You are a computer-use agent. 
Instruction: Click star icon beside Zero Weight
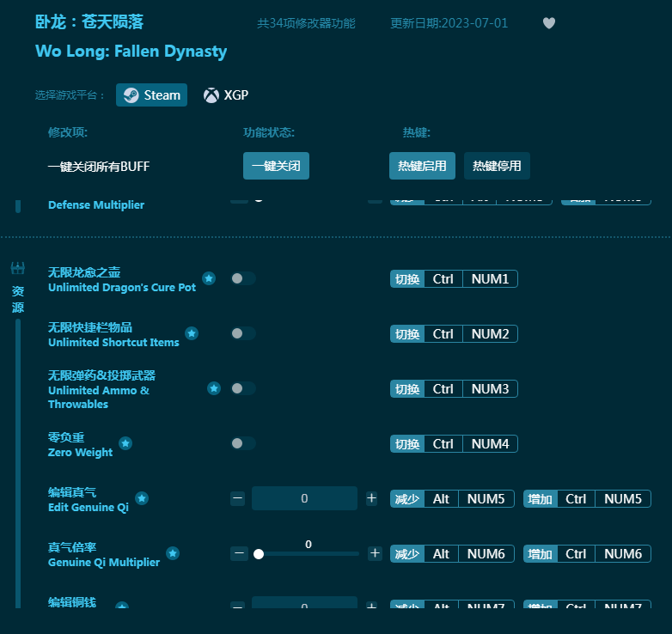coord(125,443)
